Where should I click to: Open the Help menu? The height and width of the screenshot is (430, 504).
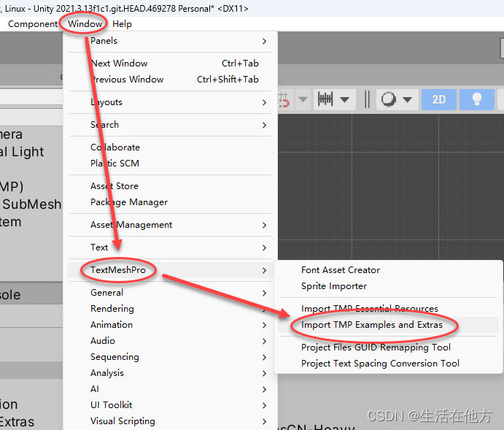click(x=122, y=24)
